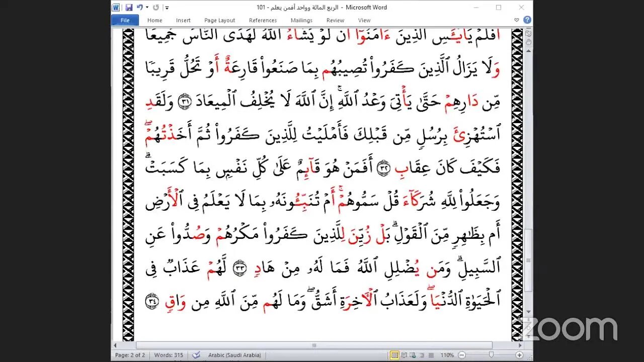Image resolution: width=644 pixels, height=362 pixels.
Task: Click the Save icon in Quick Access Toolbar
Action: (x=129, y=8)
